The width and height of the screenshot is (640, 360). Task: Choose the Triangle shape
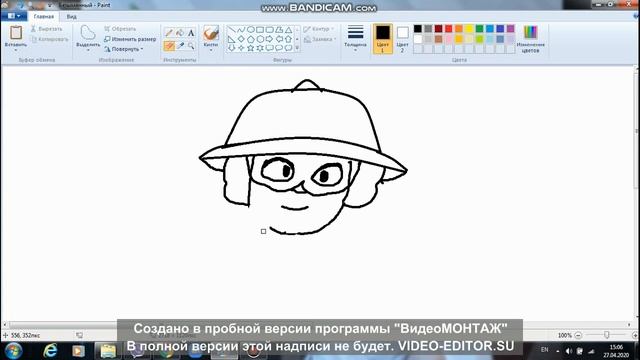click(x=289, y=30)
